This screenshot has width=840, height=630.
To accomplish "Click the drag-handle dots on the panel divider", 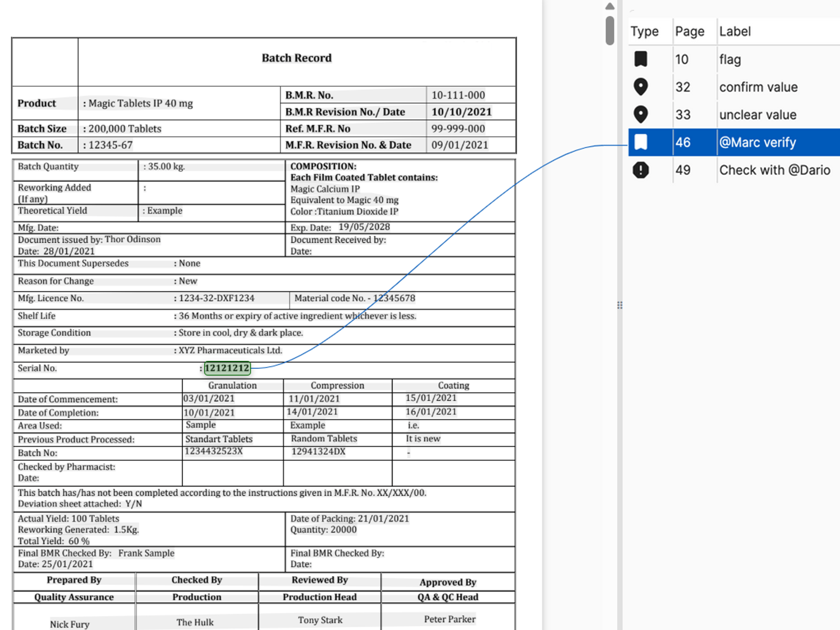I will 620,305.
